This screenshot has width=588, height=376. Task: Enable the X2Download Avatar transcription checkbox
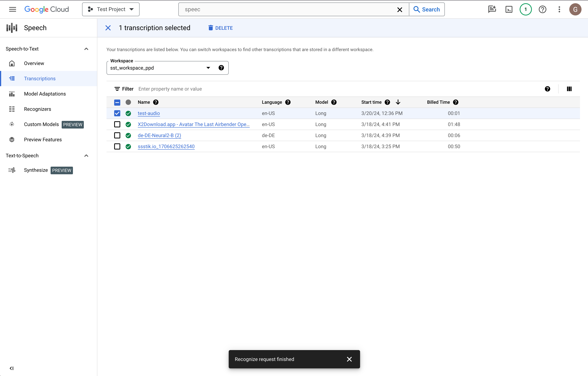tap(117, 124)
